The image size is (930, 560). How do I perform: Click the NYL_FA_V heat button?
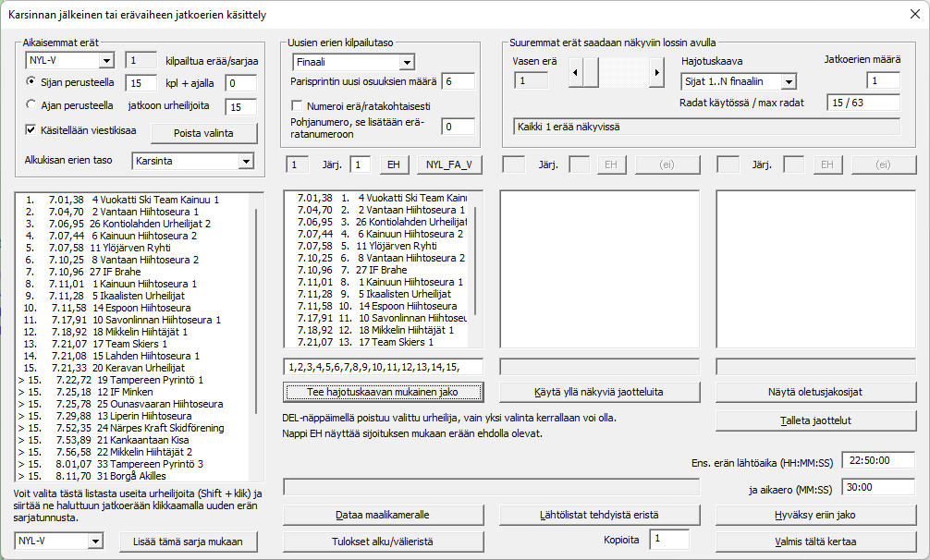[x=449, y=164]
